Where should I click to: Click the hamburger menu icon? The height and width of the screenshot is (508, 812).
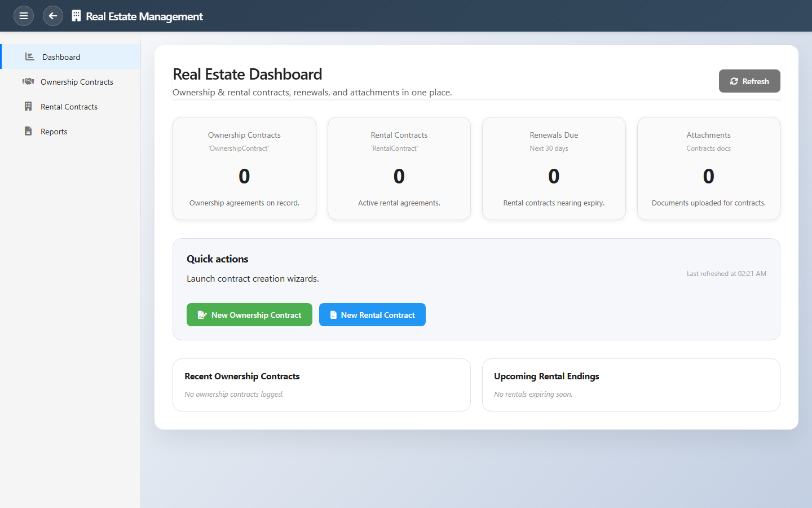[24, 16]
